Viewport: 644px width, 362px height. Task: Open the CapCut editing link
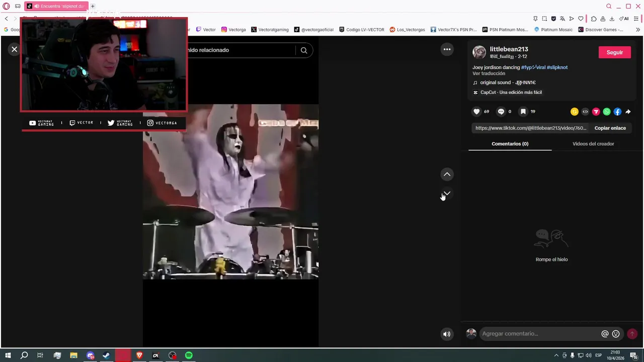508,93
